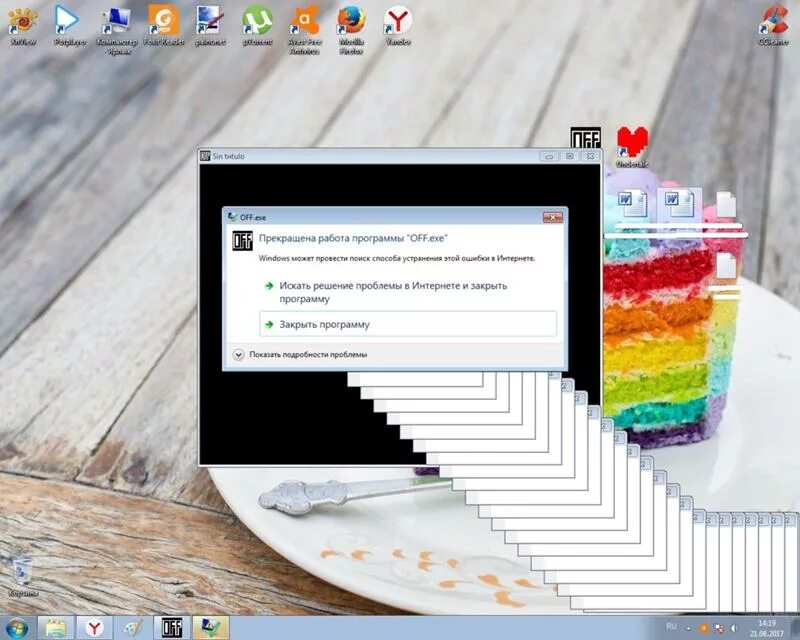Open Avast Free Antivirus shortcut
The width and height of the screenshot is (800, 640).
305,31
